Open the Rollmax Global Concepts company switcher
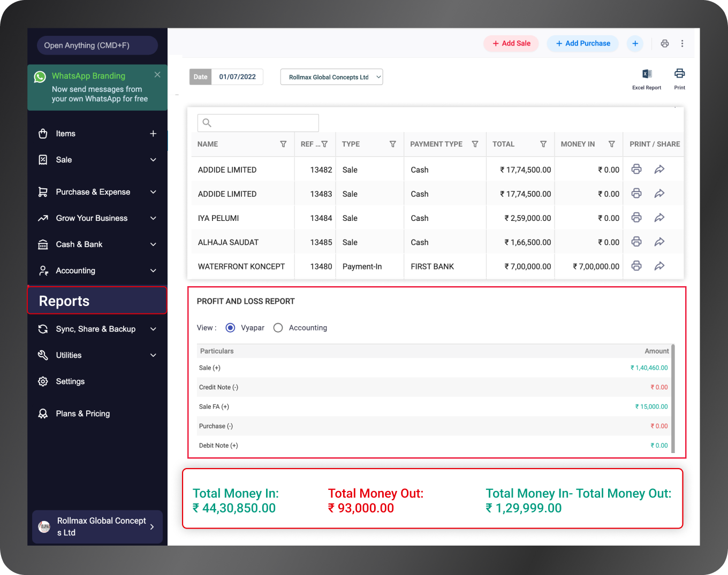Viewport: 728px width, 575px height. [97, 527]
